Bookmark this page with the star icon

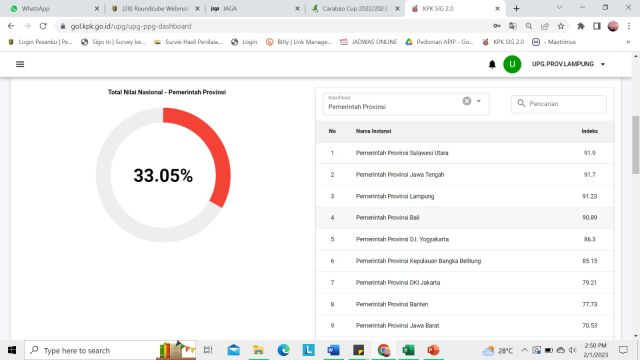(x=561, y=26)
